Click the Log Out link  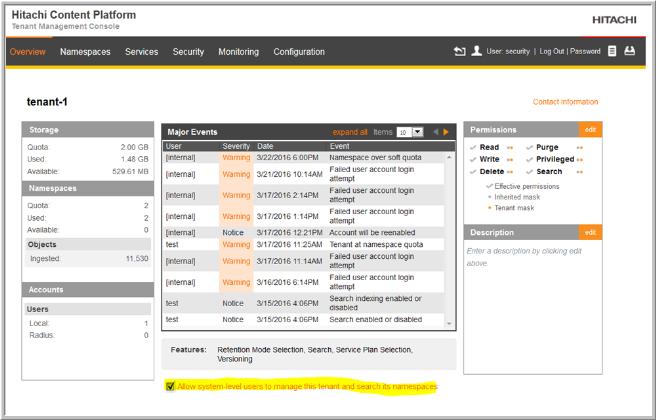click(552, 51)
